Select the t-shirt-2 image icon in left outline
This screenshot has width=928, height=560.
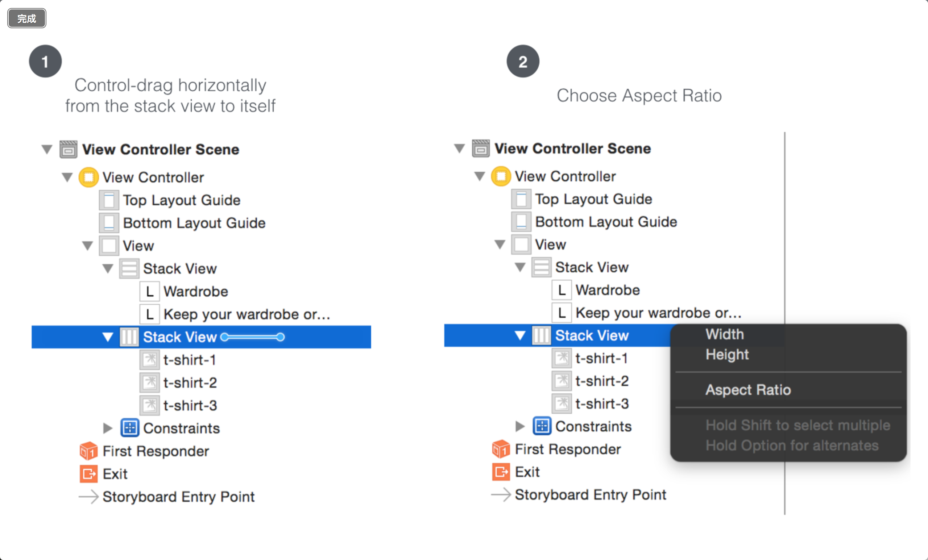point(149,383)
